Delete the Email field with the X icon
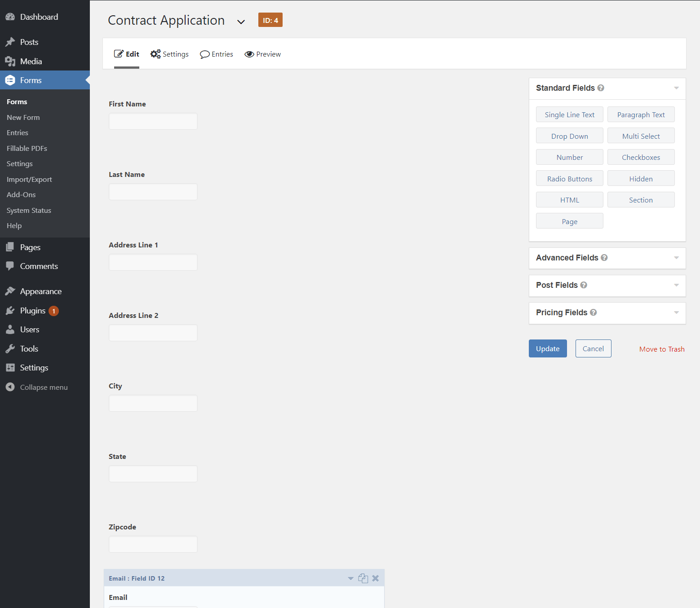Image resolution: width=700 pixels, height=608 pixels. (x=375, y=578)
